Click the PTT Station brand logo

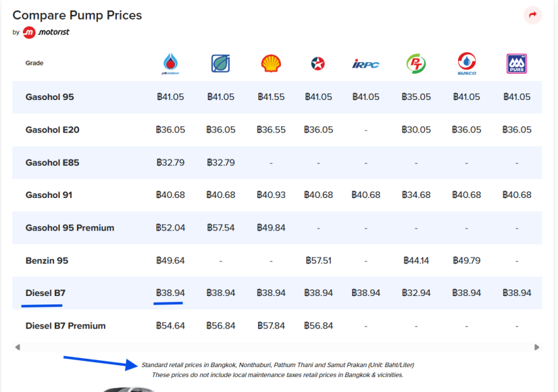pyautogui.click(x=171, y=63)
